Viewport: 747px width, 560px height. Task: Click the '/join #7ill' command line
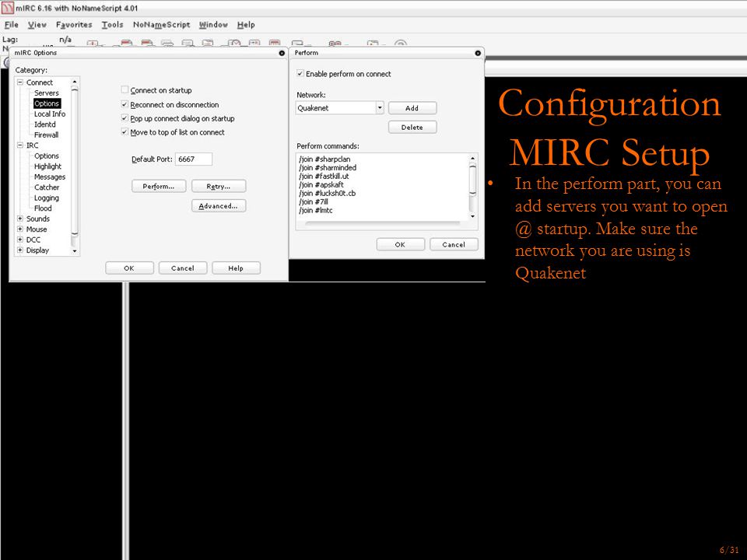click(x=314, y=202)
